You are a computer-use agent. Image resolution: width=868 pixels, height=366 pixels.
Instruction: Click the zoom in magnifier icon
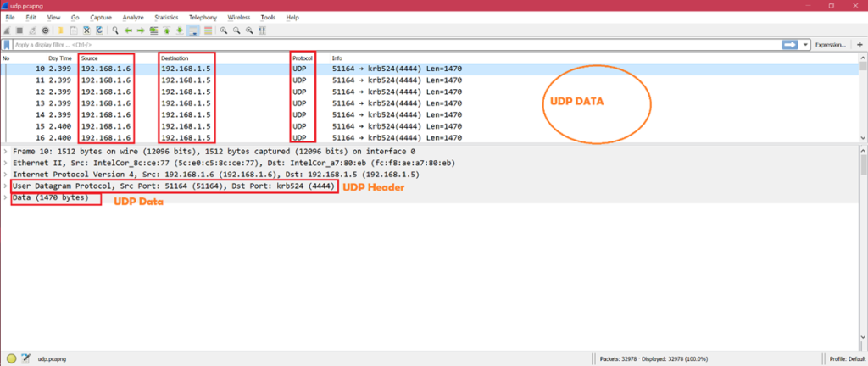224,30
